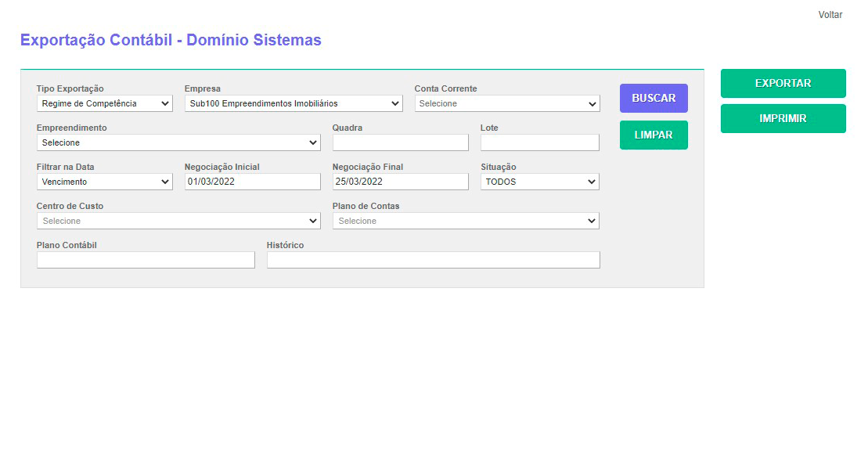Click into the Lote text field
This screenshot has width=868, height=465.
pyautogui.click(x=539, y=142)
